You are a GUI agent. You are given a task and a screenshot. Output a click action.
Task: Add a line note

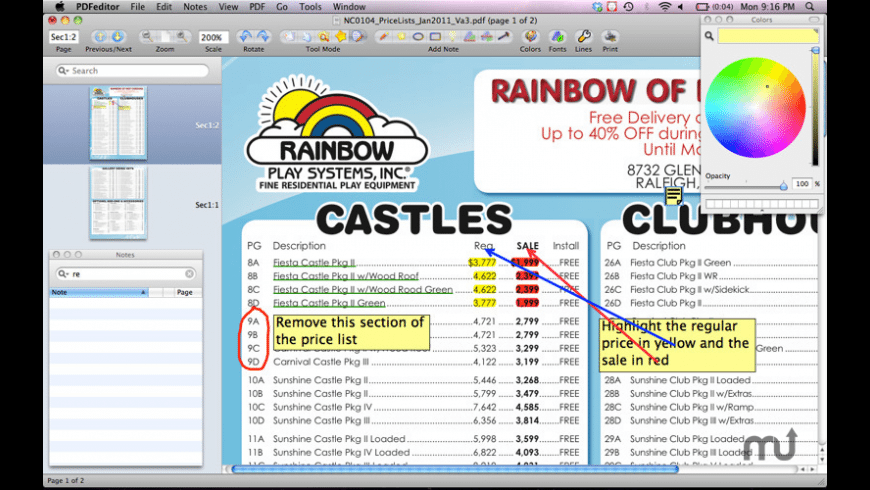click(504, 37)
